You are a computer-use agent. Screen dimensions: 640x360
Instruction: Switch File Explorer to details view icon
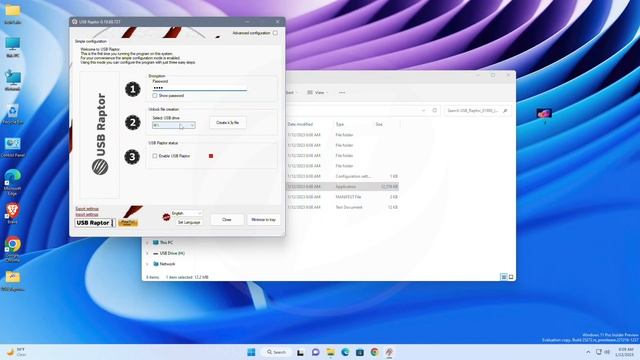click(504, 277)
